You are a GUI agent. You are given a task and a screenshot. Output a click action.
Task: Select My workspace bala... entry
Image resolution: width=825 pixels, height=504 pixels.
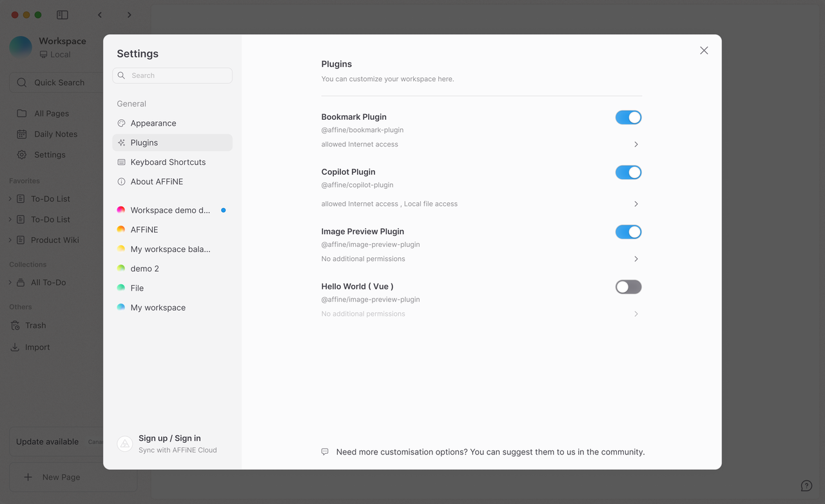[172, 249]
